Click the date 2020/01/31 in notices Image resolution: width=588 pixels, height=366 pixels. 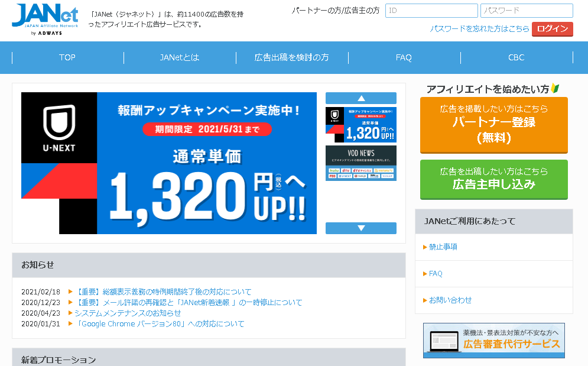click(x=41, y=323)
